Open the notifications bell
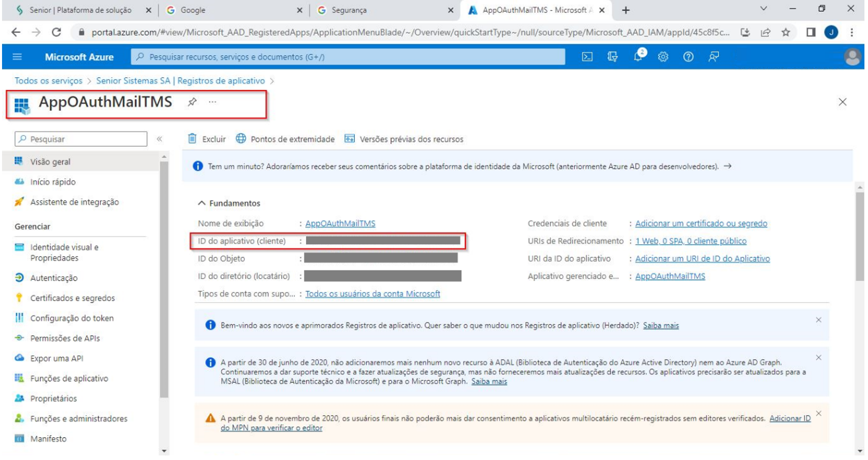The image size is (868, 460). point(638,56)
